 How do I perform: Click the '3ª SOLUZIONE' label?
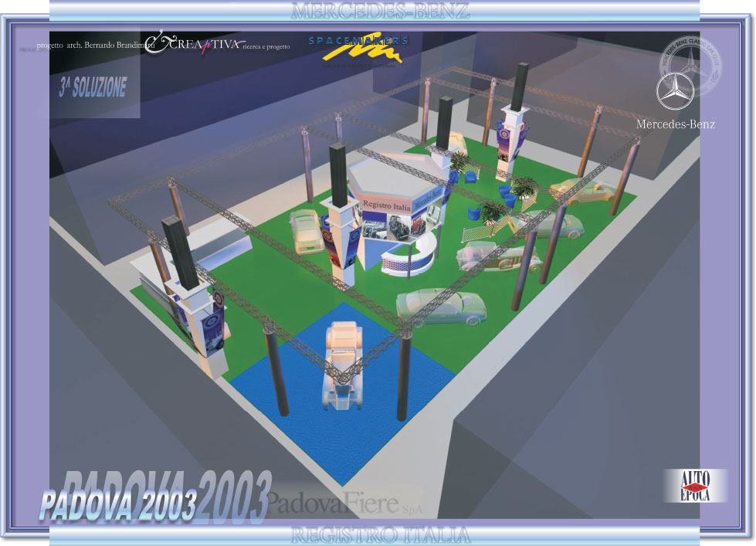93,86
